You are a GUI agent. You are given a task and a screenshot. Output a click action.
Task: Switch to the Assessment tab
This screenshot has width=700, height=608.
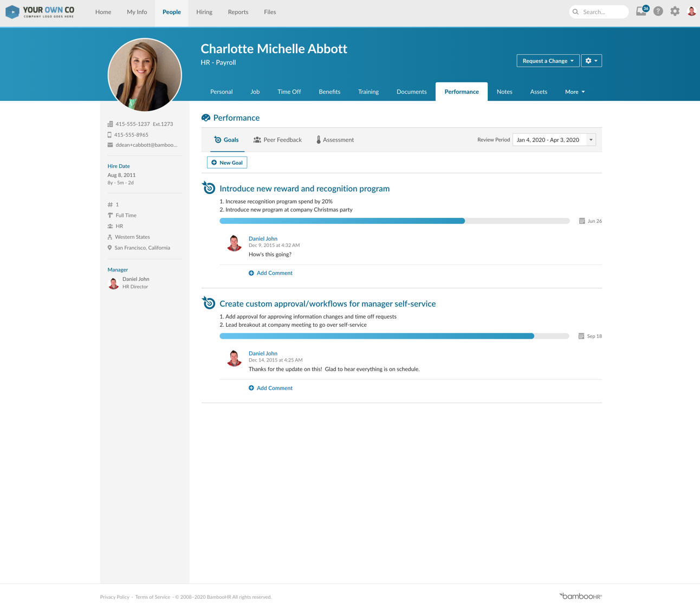[335, 140]
